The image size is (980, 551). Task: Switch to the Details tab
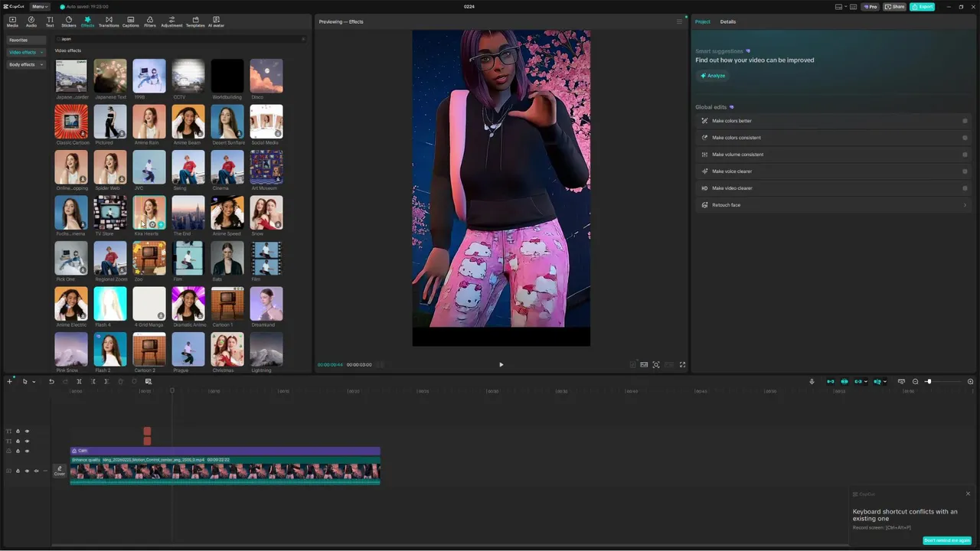(727, 21)
